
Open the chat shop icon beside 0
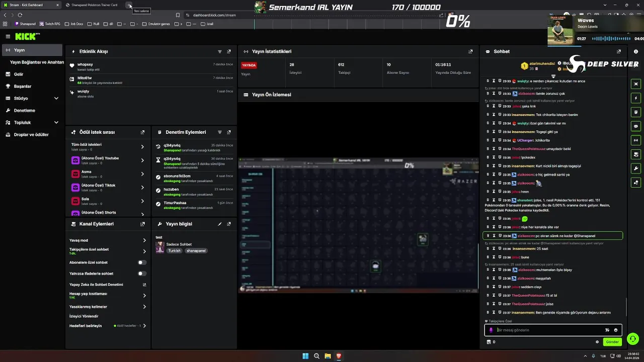(488, 342)
